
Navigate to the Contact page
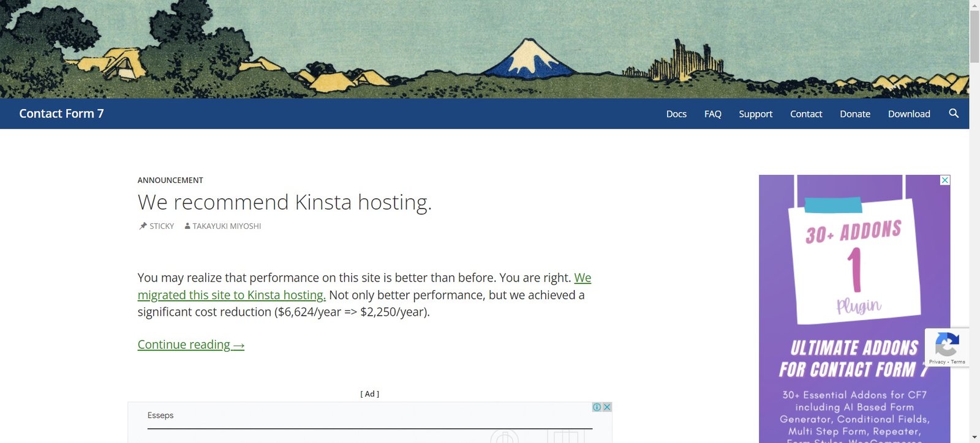(x=806, y=114)
